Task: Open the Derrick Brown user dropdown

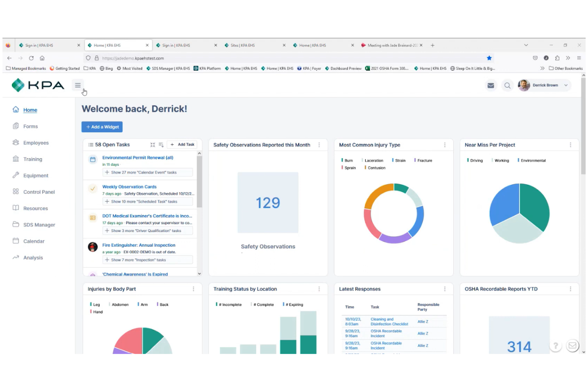Action: click(x=544, y=85)
